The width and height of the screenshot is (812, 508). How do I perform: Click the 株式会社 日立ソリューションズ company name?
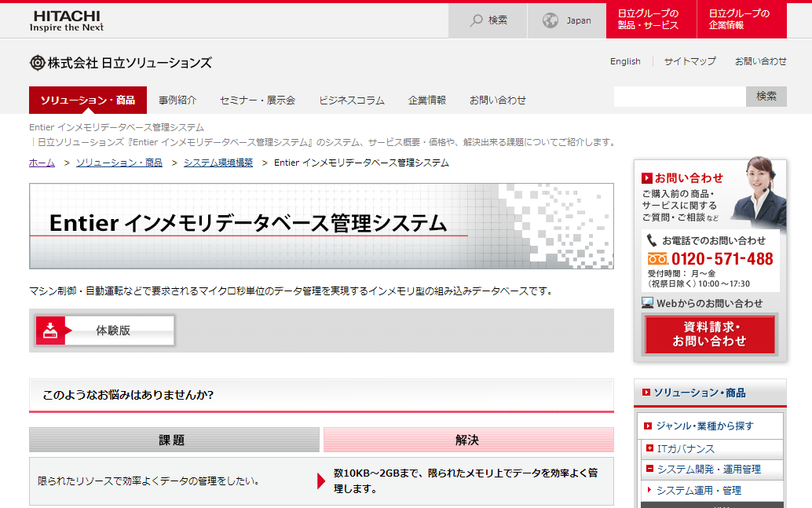coord(130,63)
